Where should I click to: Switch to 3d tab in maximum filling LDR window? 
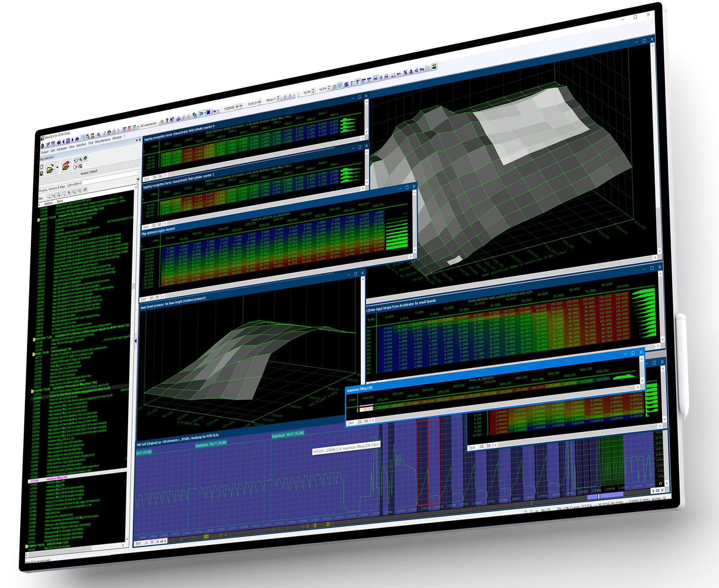[366, 421]
